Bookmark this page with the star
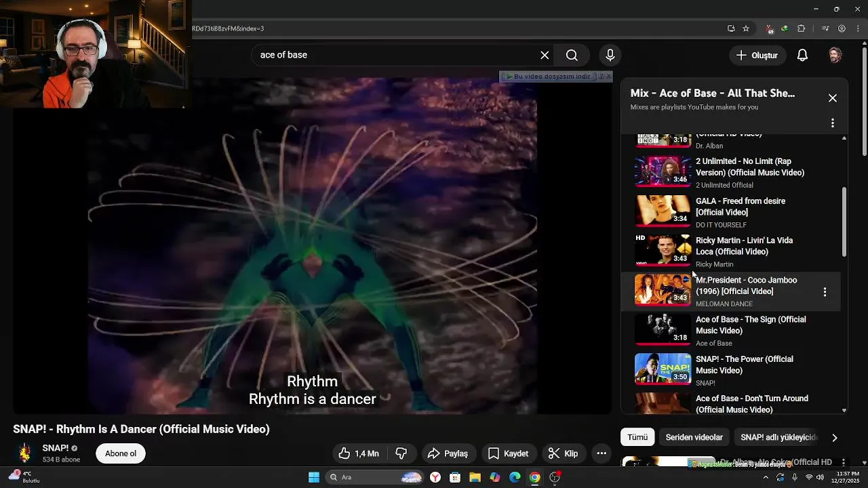This screenshot has width=868, height=488. [746, 28]
